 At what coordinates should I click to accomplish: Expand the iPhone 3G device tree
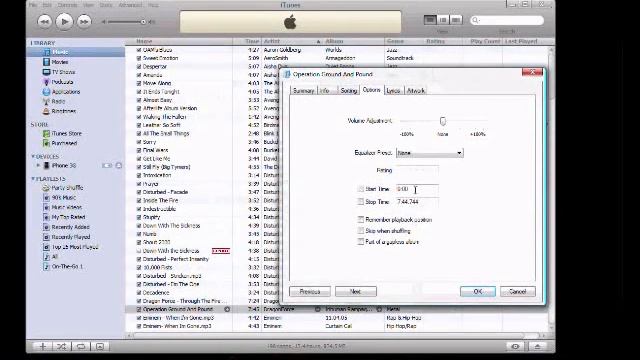(x=38, y=166)
